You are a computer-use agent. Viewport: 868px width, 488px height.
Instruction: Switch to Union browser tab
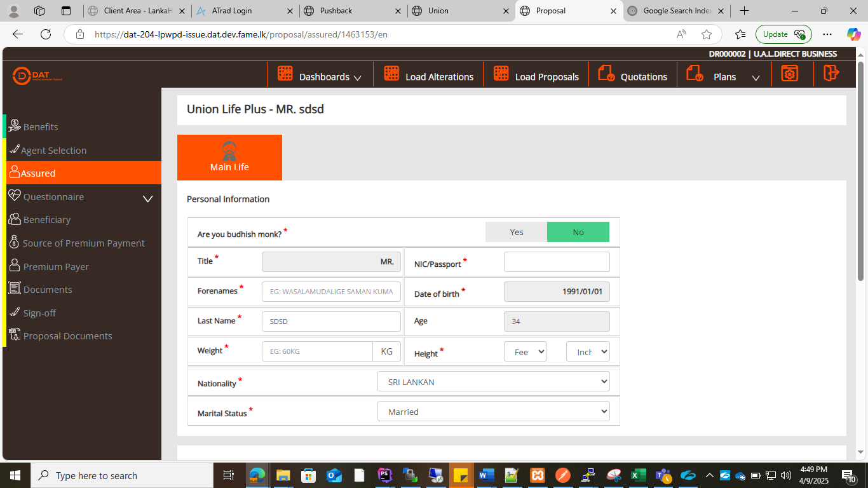coord(461,11)
